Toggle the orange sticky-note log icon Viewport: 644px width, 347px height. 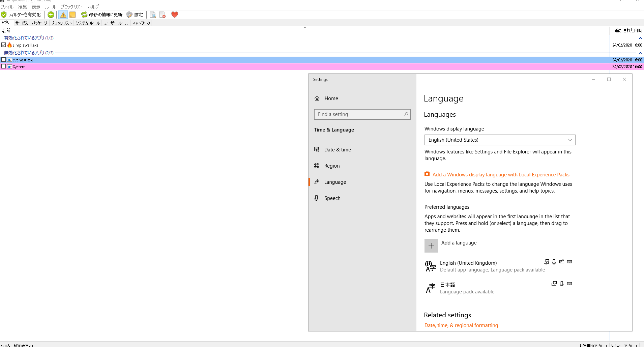[72, 15]
